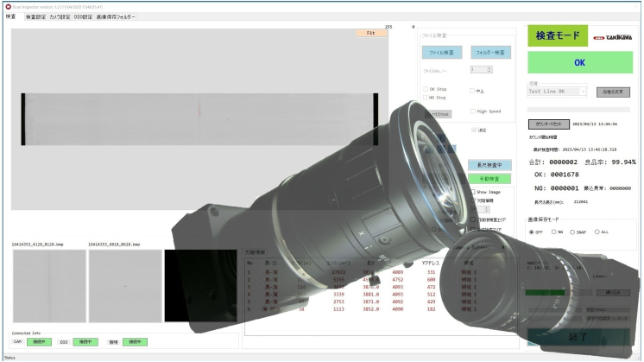644x362 pixels.
Task: Open the 画像保存フォルダー tab
Action: pyautogui.click(x=116, y=16)
